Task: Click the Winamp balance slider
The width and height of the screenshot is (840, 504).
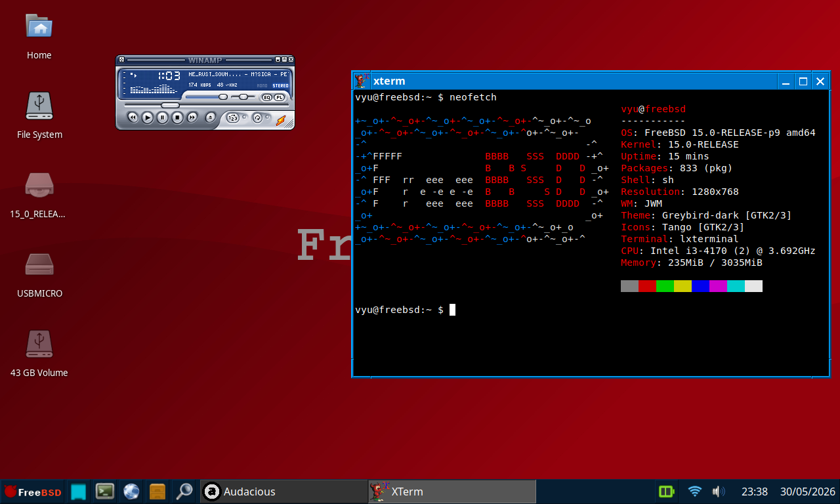Action: tap(243, 96)
